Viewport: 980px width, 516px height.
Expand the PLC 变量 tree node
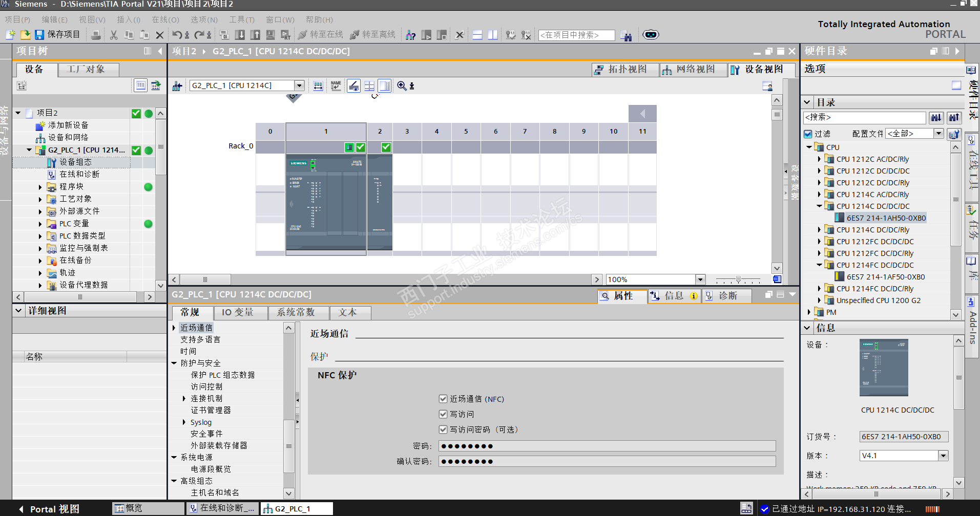[x=40, y=224]
